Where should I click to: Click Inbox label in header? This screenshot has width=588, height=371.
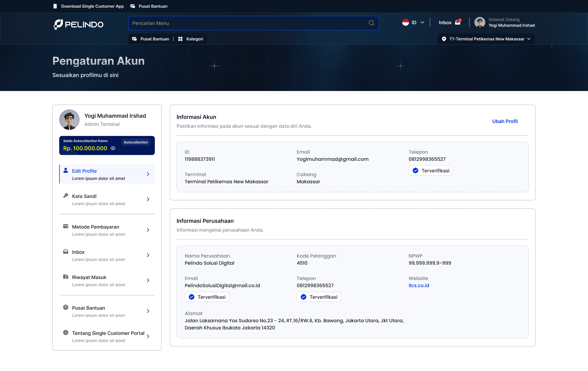tap(445, 23)
